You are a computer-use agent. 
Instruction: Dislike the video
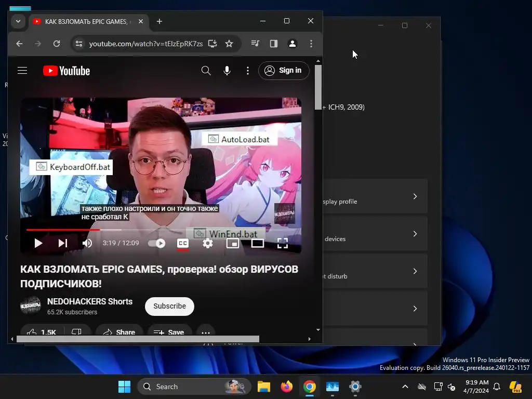[77, 331]
